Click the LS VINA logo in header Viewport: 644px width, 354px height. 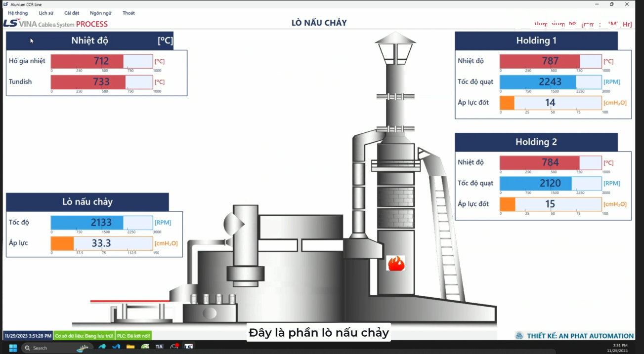point(11,24)
